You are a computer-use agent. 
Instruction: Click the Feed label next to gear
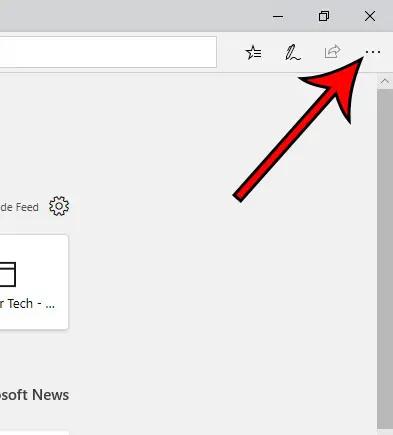pyautogui.click(x=19, y=207)
